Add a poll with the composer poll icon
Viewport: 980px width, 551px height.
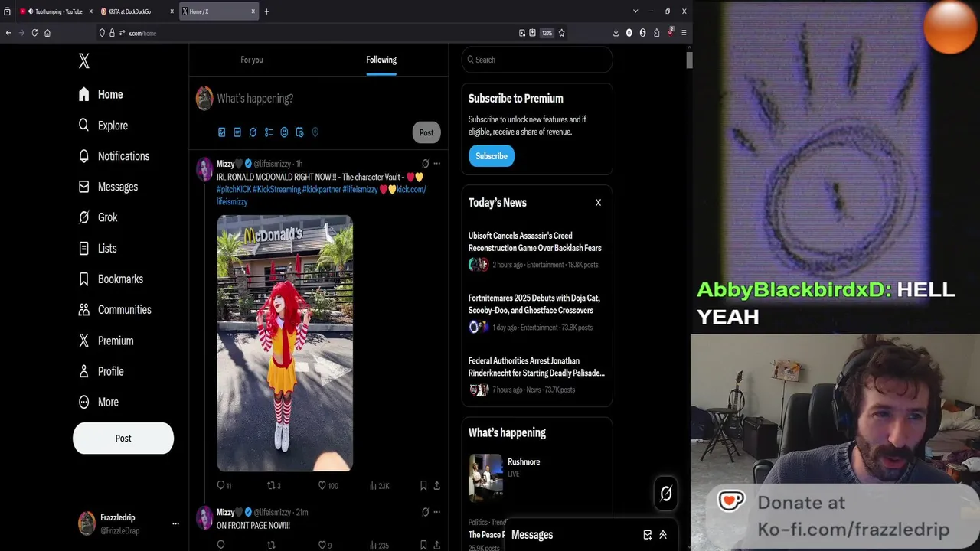(269, 132)
